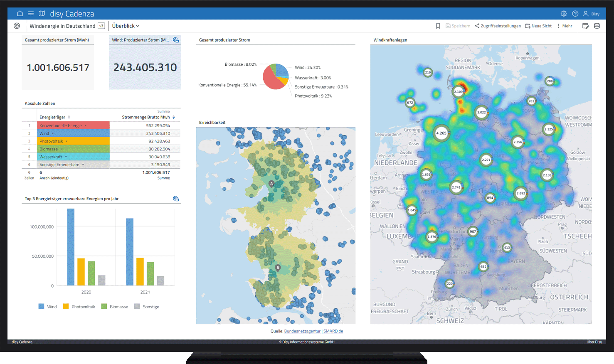Image resolution: width=614 pixels, height=364 pixels.
Task: Open the home screen icon
Action: (20, 13)
